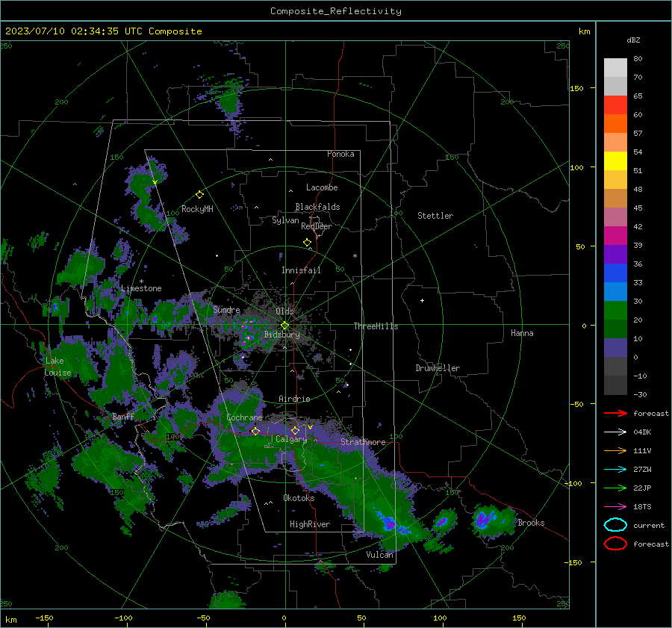Click the Calgary city label
This screenshot has height=628, width=672.
(291, 439)
